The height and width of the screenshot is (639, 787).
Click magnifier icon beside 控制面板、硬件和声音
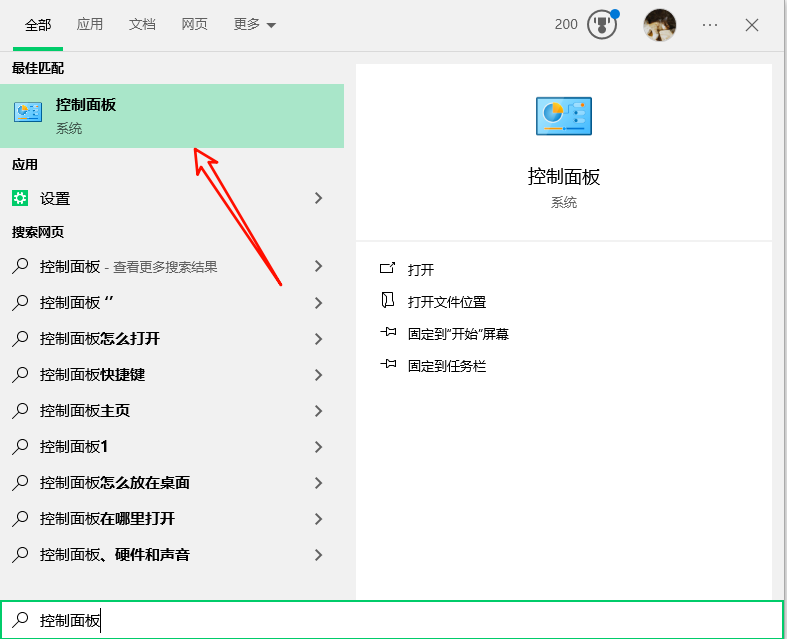point(20,555)
